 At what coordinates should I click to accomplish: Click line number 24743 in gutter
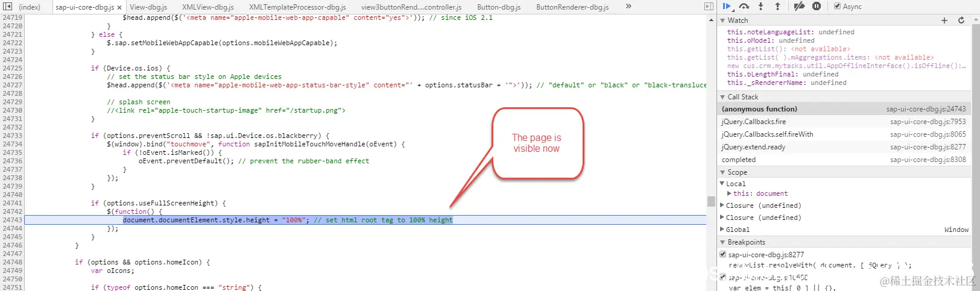[12, 220]
